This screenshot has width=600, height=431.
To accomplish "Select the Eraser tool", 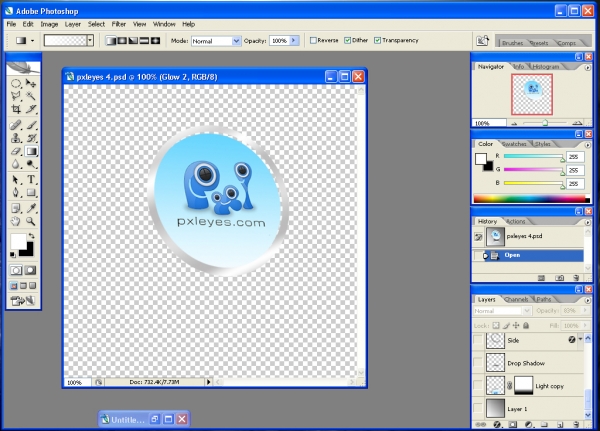I will [16, 151].
